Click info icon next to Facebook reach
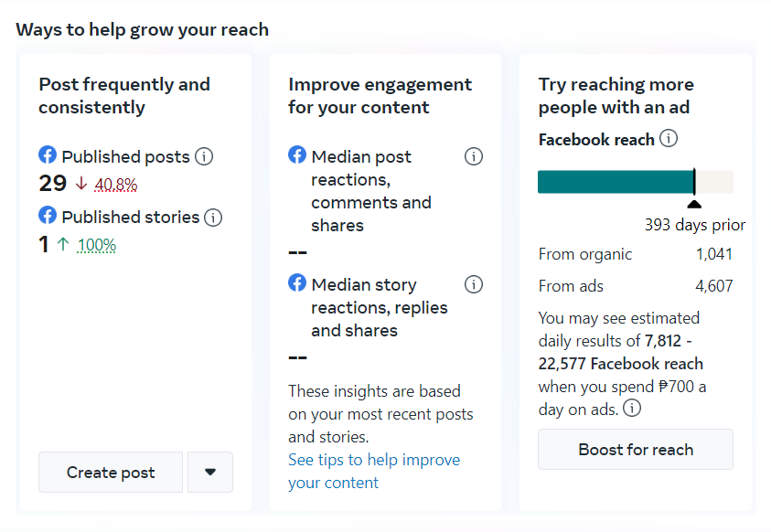The width and height of the screenshot is (771, 532). click(669, 139)
